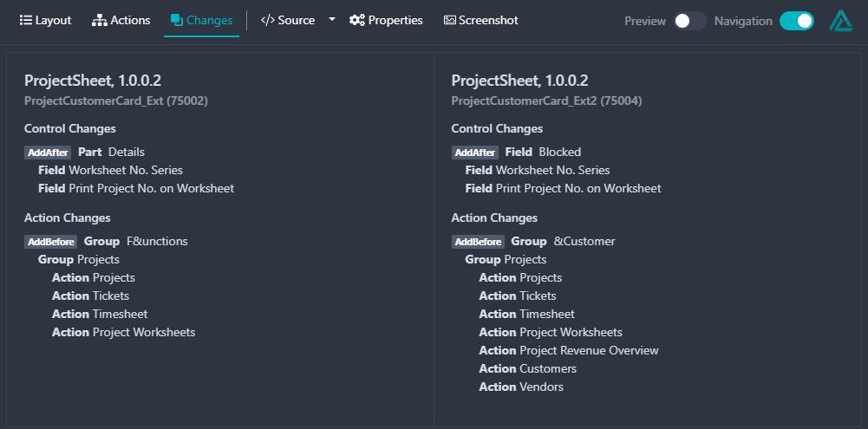The image size is (868, 429).
Task: Select the Changes tab
Action: [x=201, y=21]
